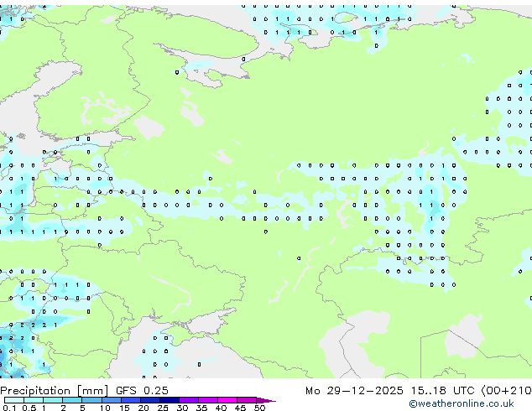This screenshot has width=532, height=411.
Task: Click the 10–15 mm legend swatch
Action: 111,400
